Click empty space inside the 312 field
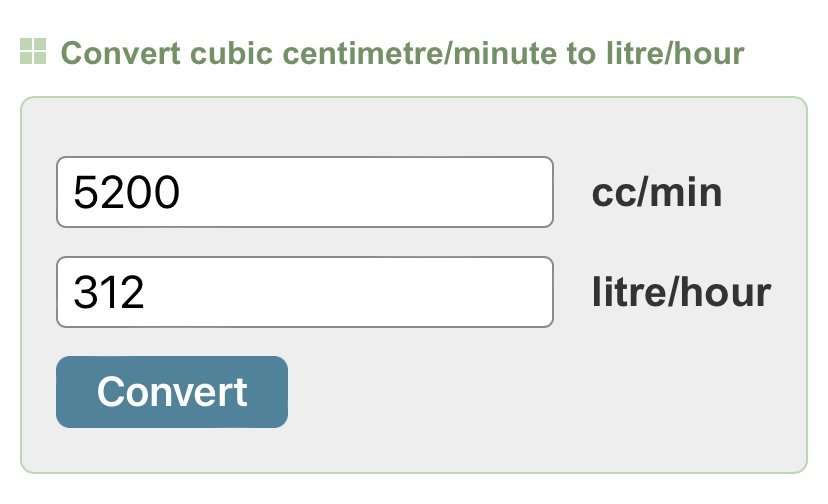This screenshot has height=504, width=828. 349,292
